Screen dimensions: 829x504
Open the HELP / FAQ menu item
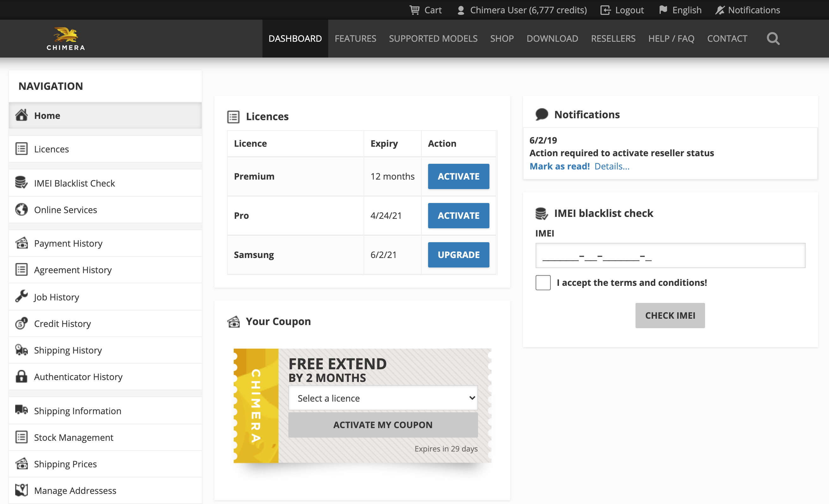click(x=671, y=39)
